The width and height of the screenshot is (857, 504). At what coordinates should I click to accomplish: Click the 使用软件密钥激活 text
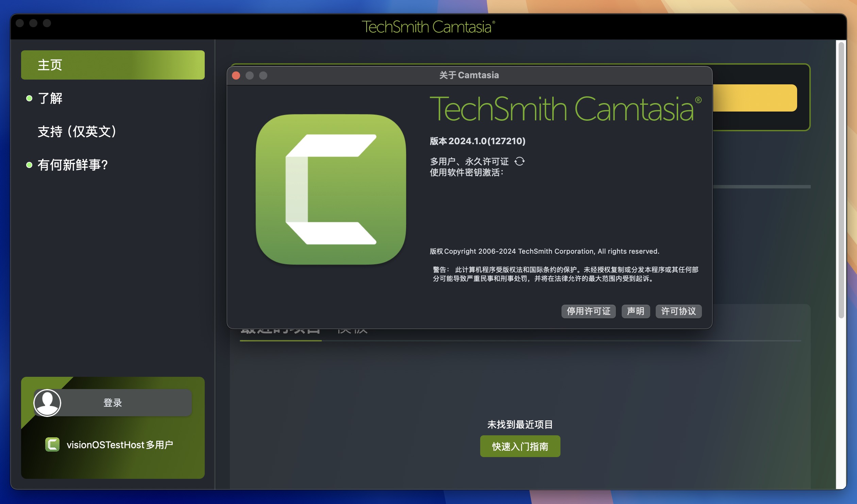tap(467, 172)
